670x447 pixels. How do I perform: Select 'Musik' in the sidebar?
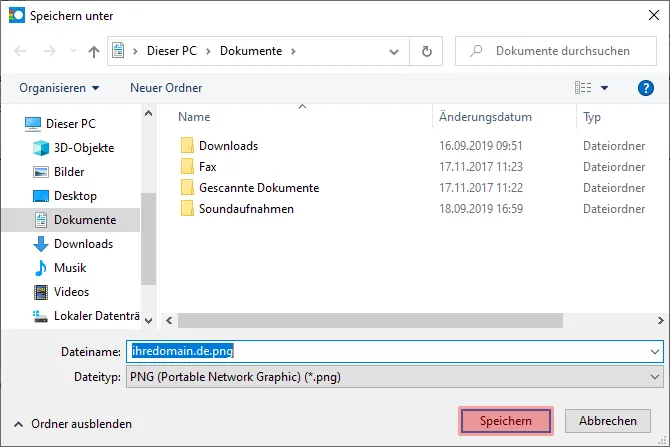click(70, 268)
